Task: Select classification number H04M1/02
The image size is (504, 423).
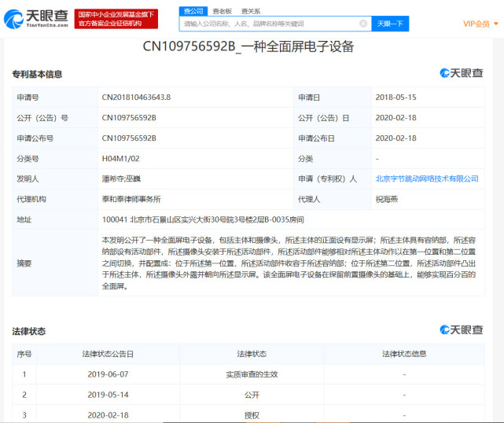Action: [x=120, y=159]
